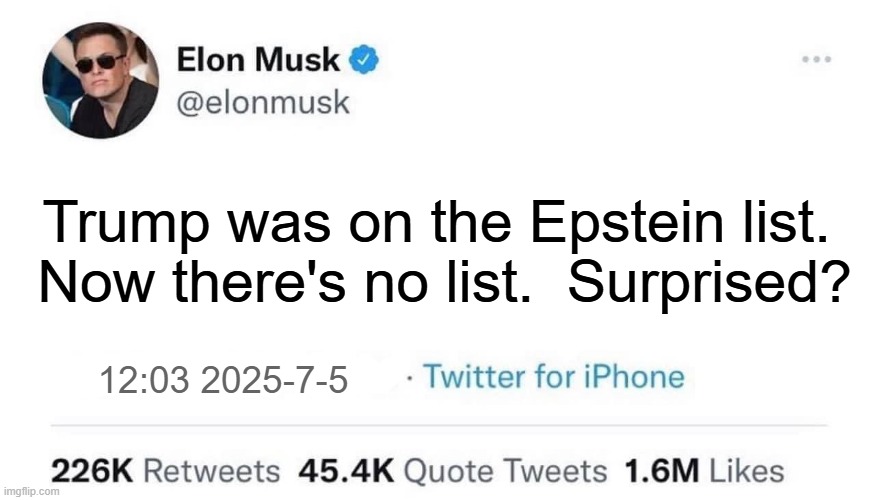878x500 pixels.
Task: Open the three-dot more options menu
Action: pos(816,59)
